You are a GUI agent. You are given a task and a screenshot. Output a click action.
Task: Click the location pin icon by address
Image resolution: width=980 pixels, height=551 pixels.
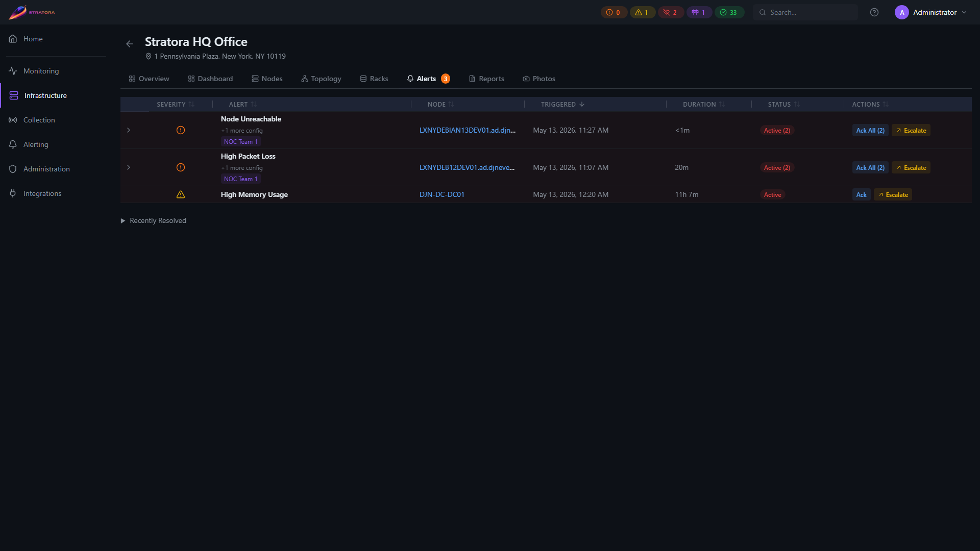pyautogui.click(x=149, y=56)
